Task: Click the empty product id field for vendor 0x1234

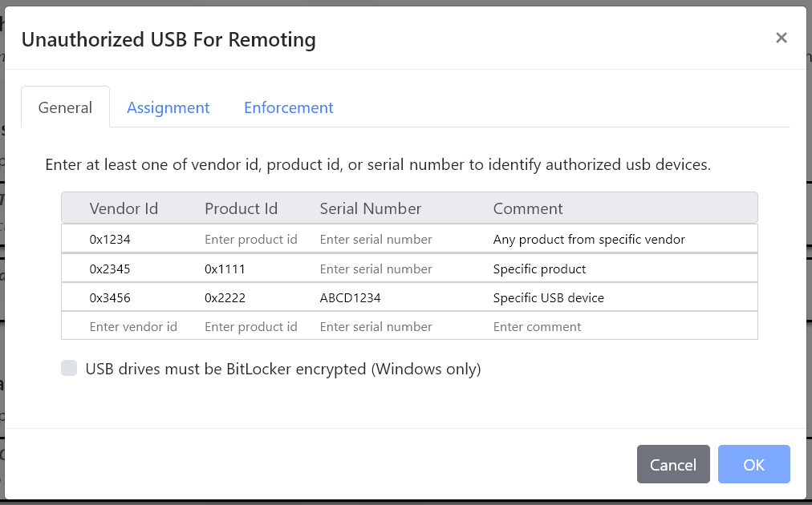Action: [x=250, y=239]
